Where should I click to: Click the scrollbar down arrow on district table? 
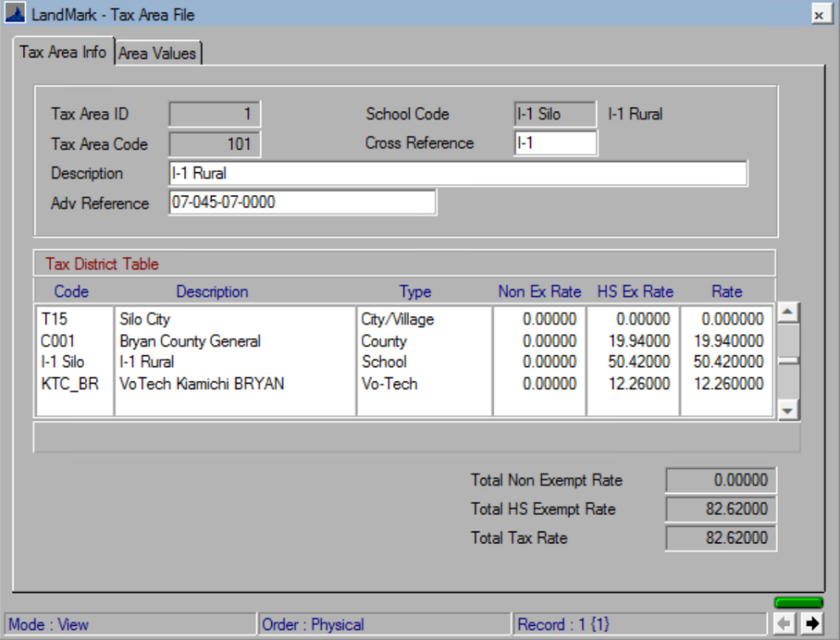(787, 411)
